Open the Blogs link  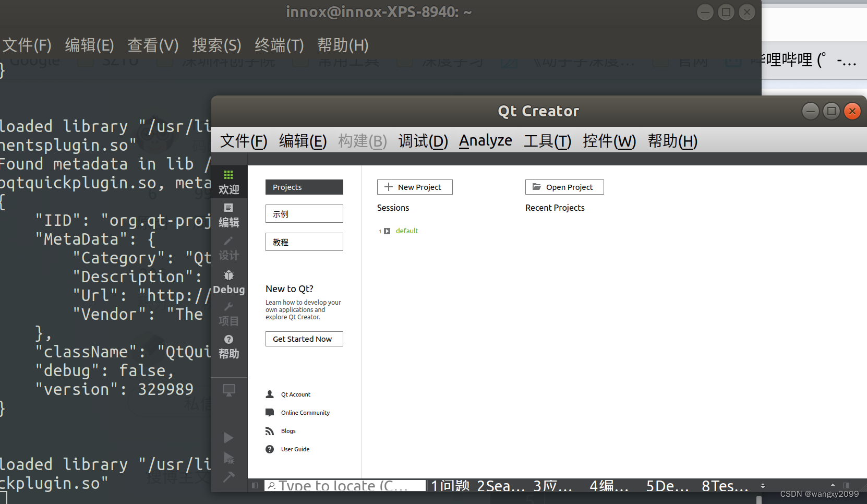point(288,431)
